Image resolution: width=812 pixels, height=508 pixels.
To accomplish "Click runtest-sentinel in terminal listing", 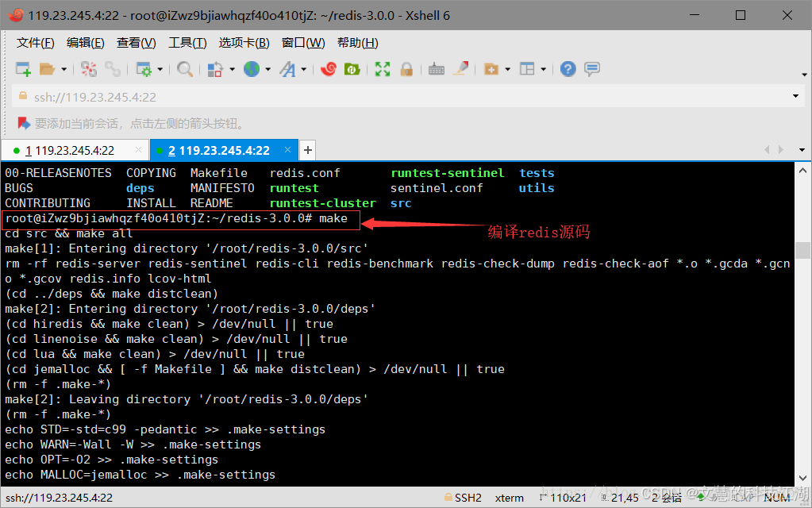I will point(448,173).
